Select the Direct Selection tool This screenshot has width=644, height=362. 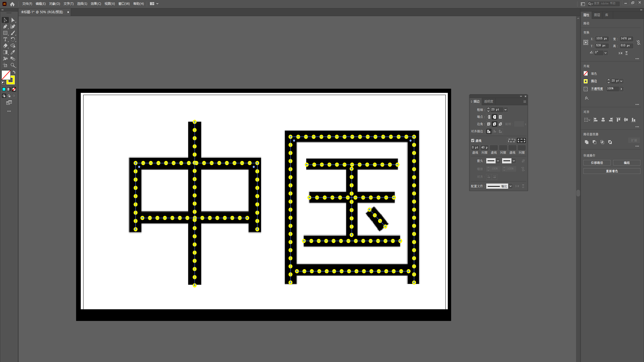coord(13,20)
